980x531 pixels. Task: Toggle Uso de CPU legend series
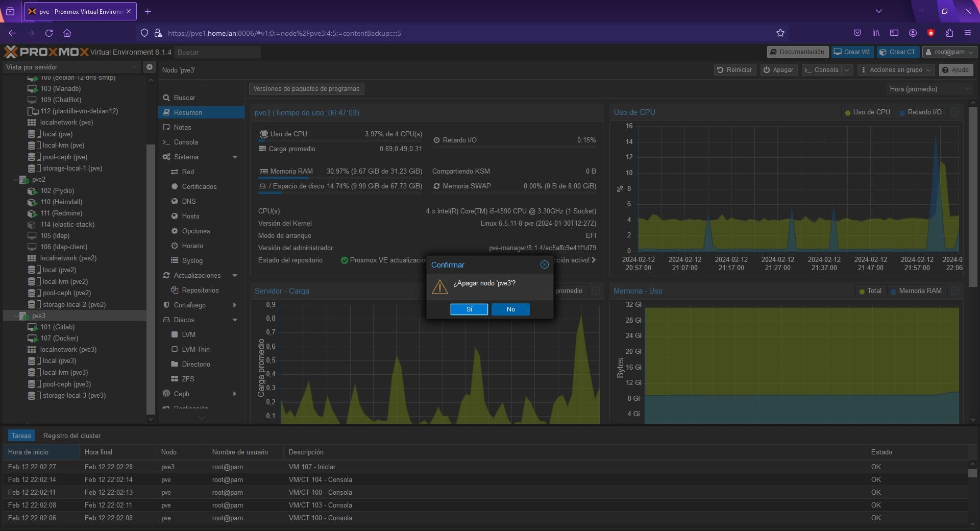(x=867, y=112)
